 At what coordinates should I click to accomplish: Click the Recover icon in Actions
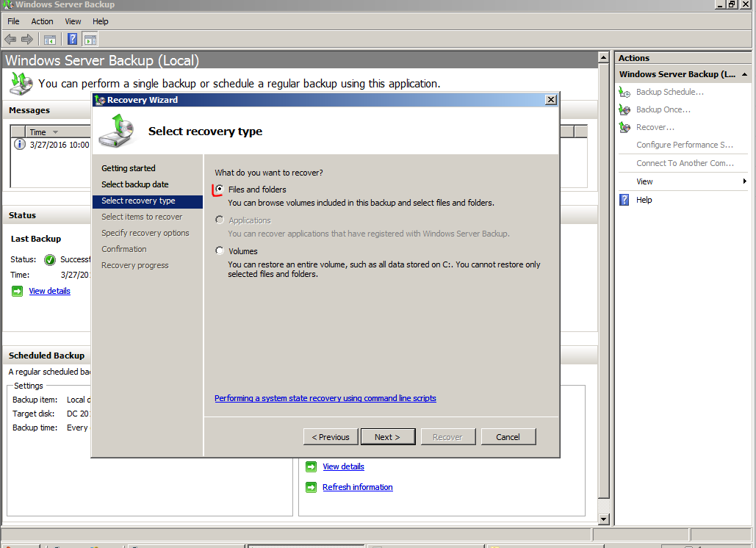pyautogui.click(x=624, y=127)
